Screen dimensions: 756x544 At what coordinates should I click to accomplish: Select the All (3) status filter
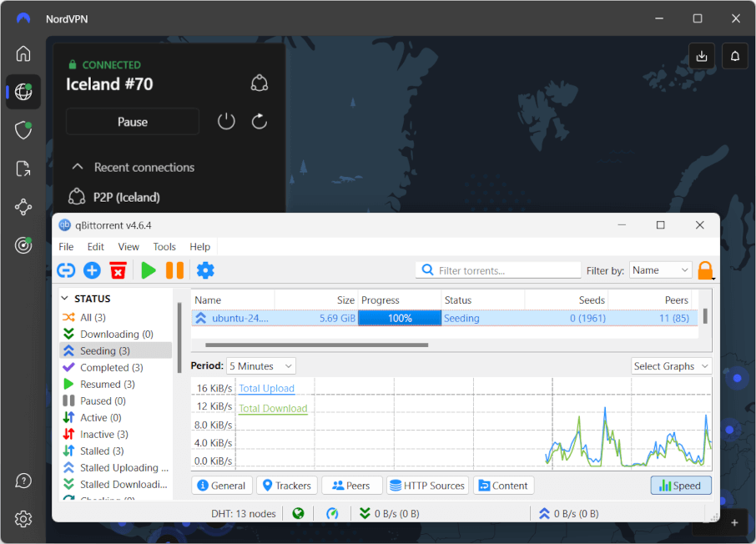click(116, 317)
